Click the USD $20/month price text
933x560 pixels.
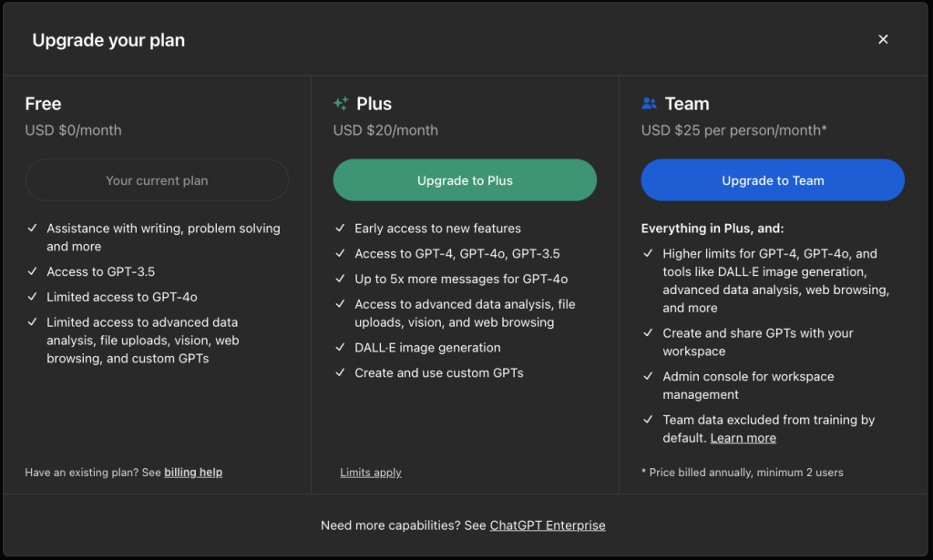[385, 130]
